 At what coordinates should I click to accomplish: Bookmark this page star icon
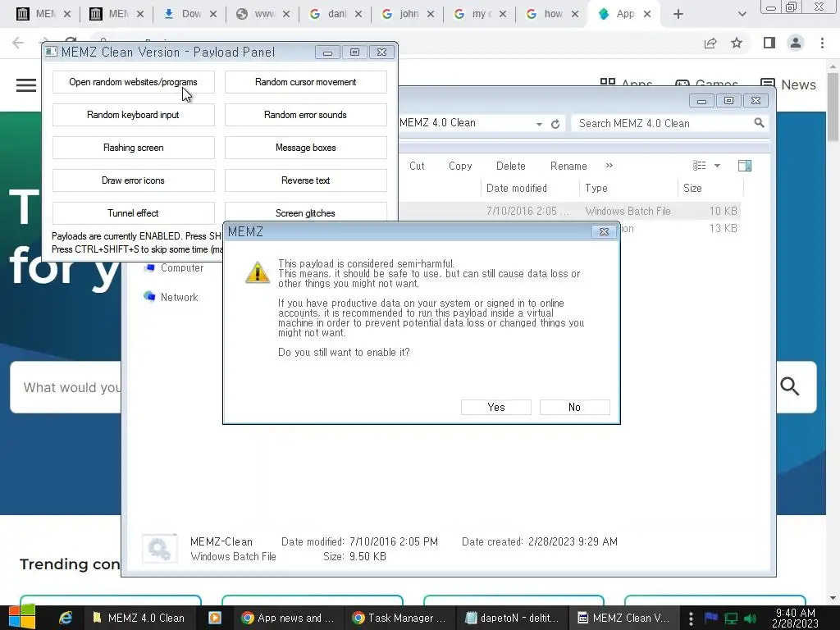737,43
